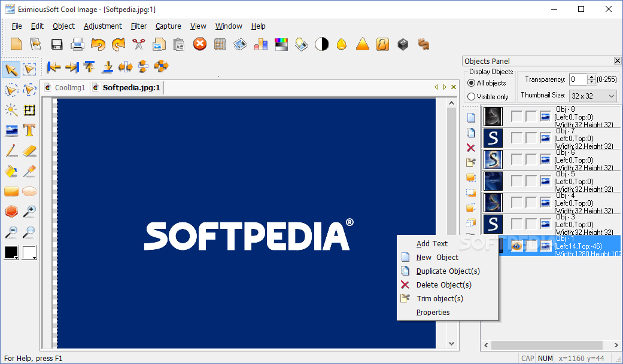Click the document tabs scroll-right arrow
Viewport: 623px width, 364px height.
445,87
